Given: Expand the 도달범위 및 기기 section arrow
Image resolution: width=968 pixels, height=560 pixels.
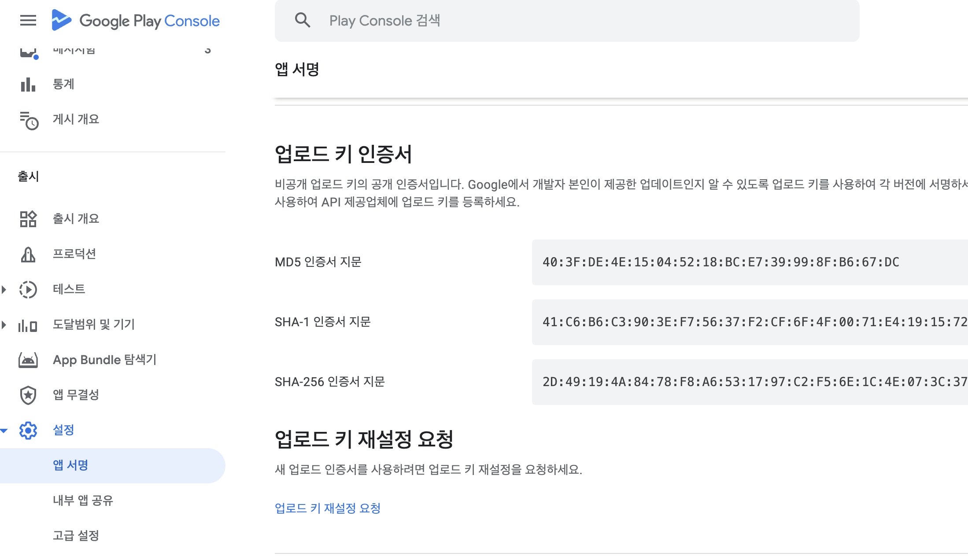Looking at the screenshot, I should 4,325.
